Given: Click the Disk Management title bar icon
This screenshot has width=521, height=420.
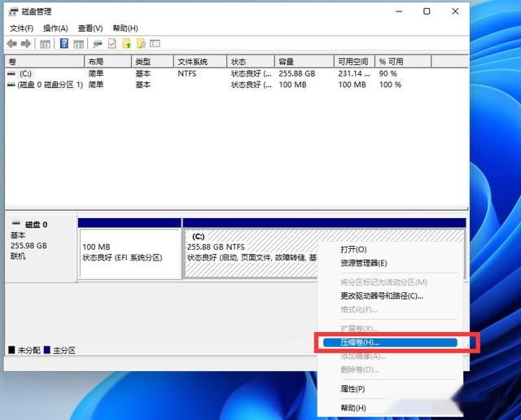Looking at the screenshot, I should [13, 11].
